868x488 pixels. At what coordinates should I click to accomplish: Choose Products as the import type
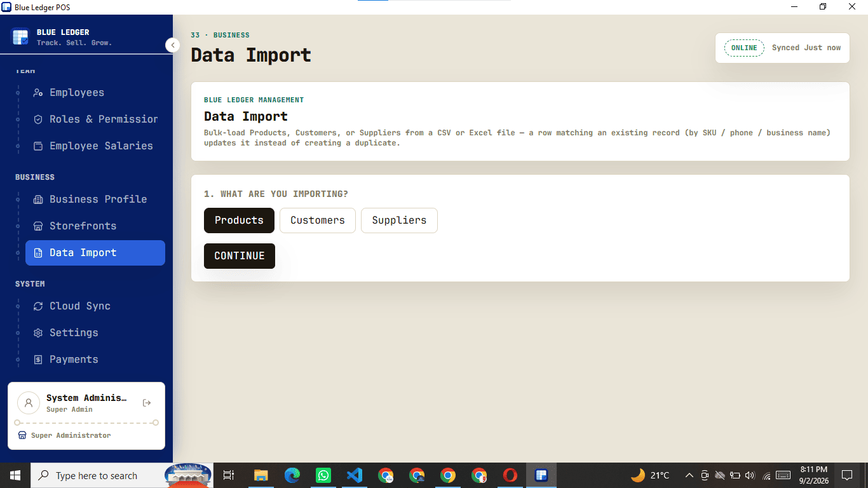click(239, 220)
